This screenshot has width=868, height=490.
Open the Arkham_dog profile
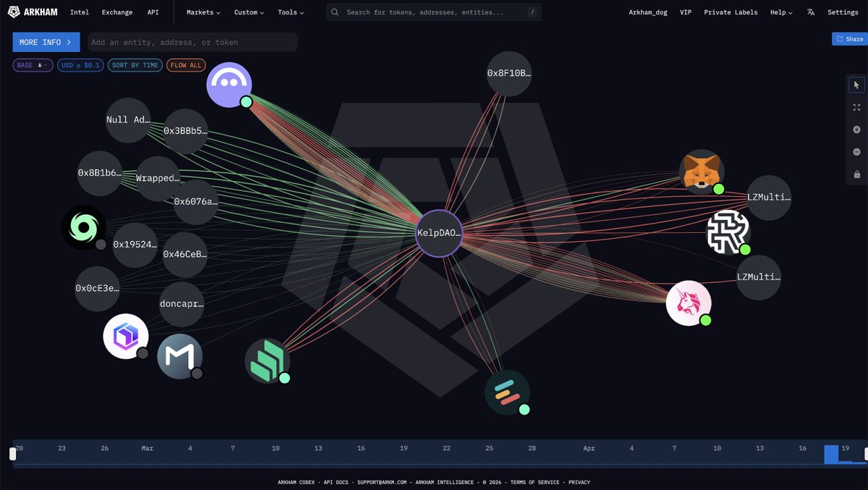(648, 12)
